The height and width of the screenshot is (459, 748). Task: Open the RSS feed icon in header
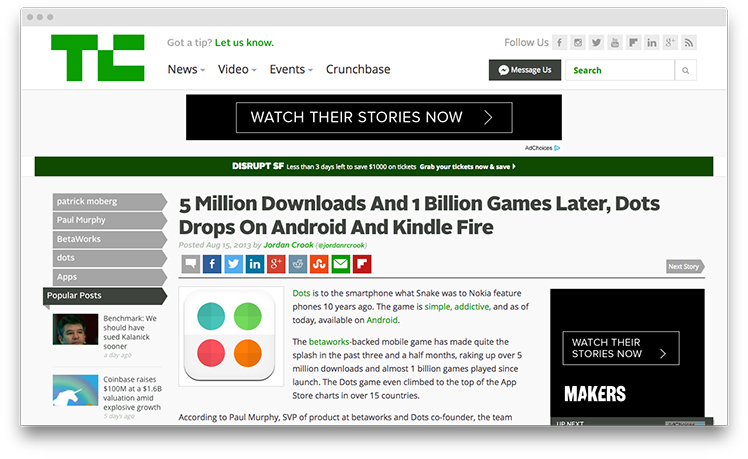click(689, 42)
